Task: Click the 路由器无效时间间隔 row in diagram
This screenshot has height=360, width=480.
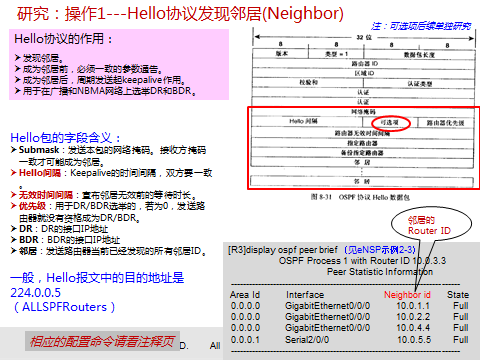Action: (363, 133)
